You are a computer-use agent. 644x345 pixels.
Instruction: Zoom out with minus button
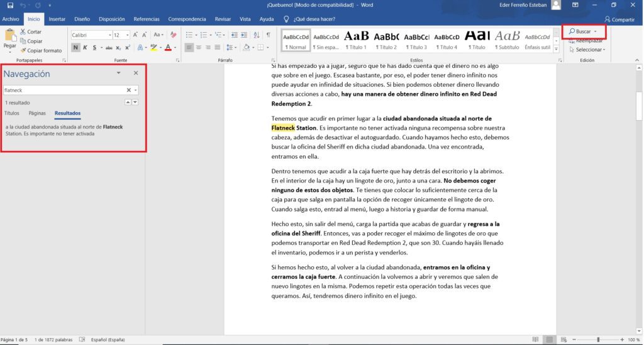(x=574, y=340)
